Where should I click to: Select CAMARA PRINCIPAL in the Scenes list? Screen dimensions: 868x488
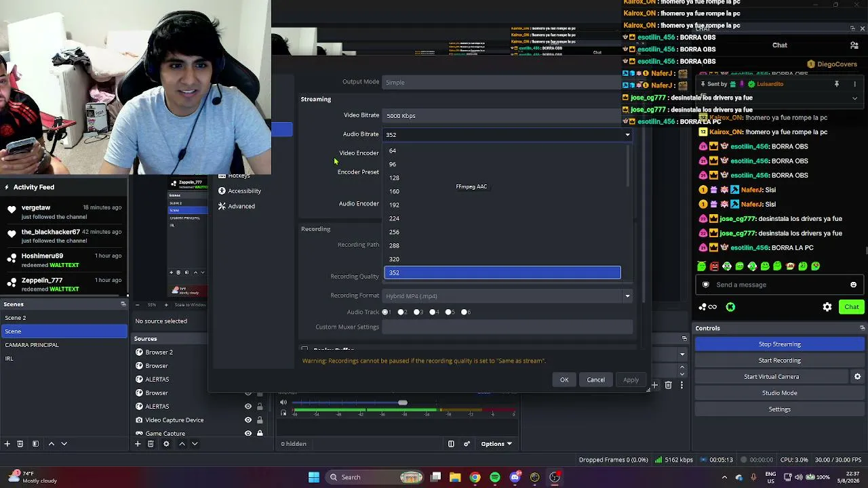point(64,345)
